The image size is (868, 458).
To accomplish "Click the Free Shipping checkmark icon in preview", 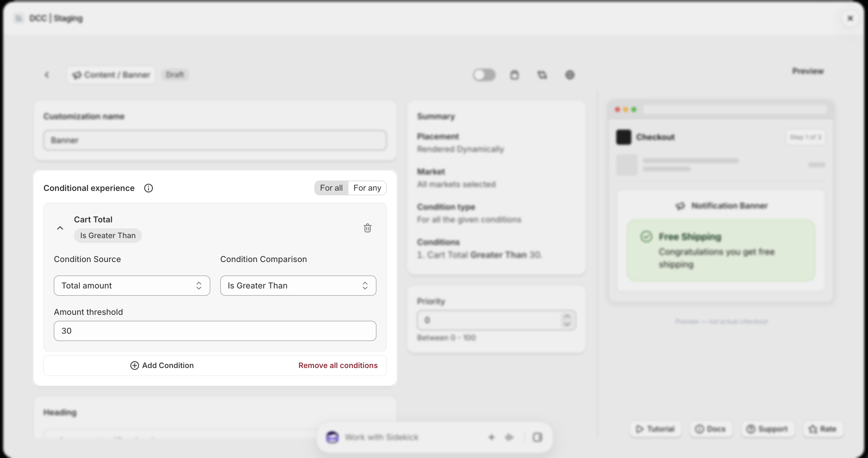I will (x=646, y=237).
